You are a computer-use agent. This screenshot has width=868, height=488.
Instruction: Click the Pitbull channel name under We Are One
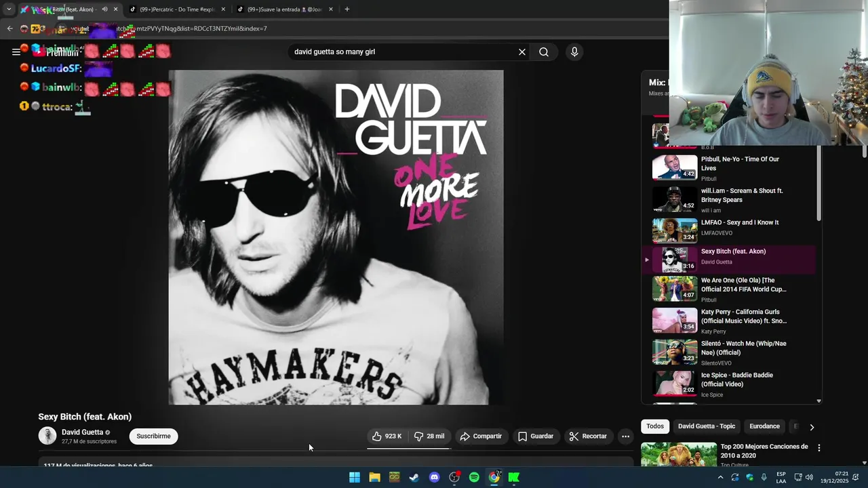click(709, 300)
